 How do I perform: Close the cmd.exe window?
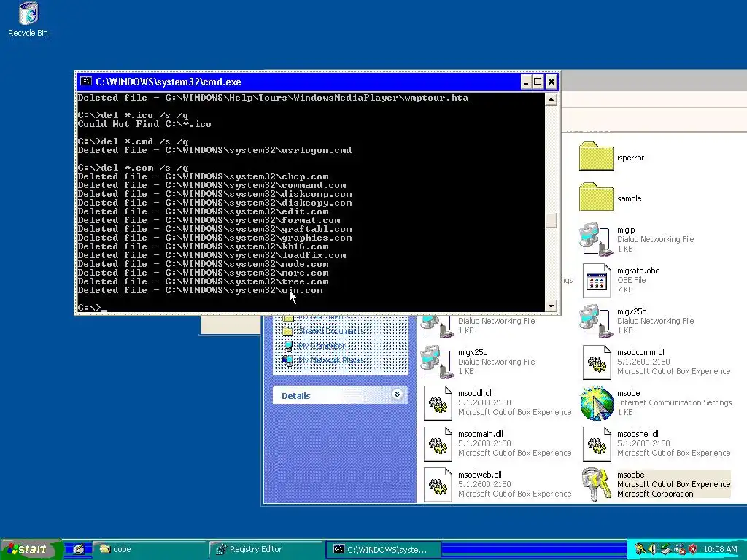coord(551,82)
